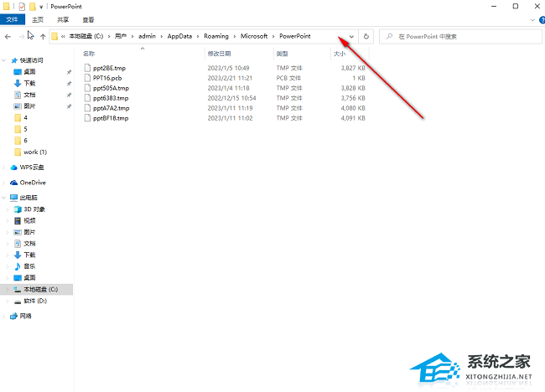This screenshot has height=392, width=545.
Task: Expand the OneDrive tree node
Action: pos(4,183)
